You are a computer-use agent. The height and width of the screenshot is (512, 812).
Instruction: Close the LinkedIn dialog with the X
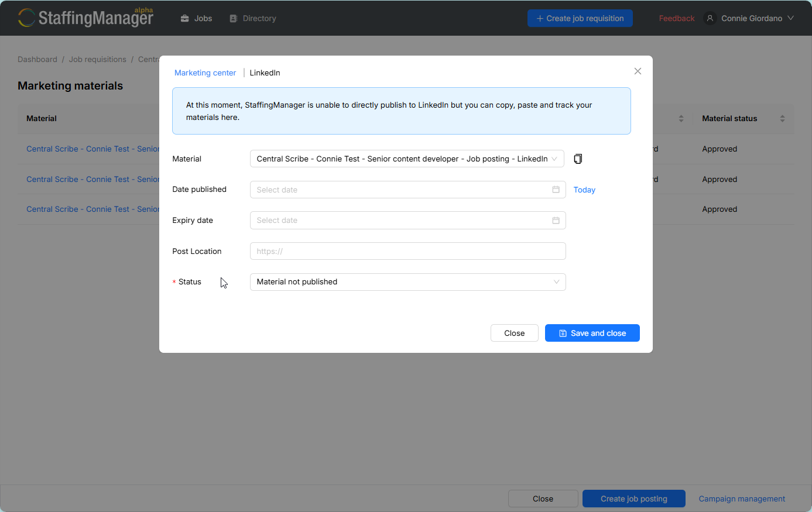pyautogui.click(x=638, y=71)
